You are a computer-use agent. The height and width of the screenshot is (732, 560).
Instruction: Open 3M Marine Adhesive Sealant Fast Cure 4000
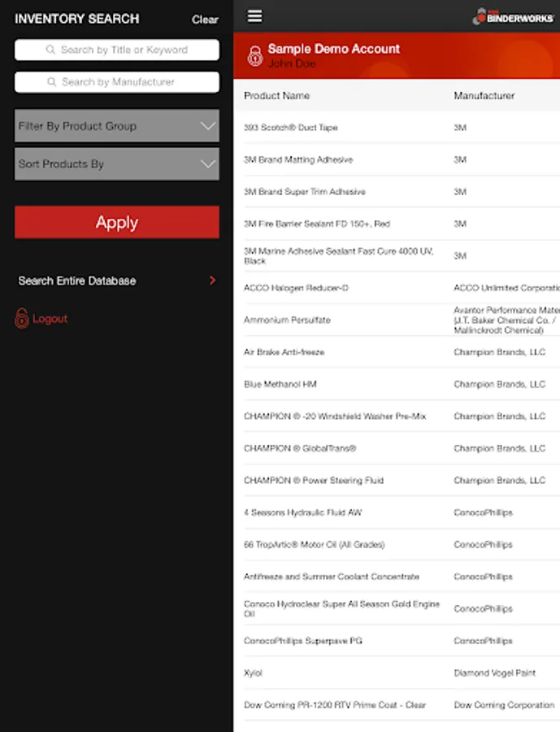(339, 256)
